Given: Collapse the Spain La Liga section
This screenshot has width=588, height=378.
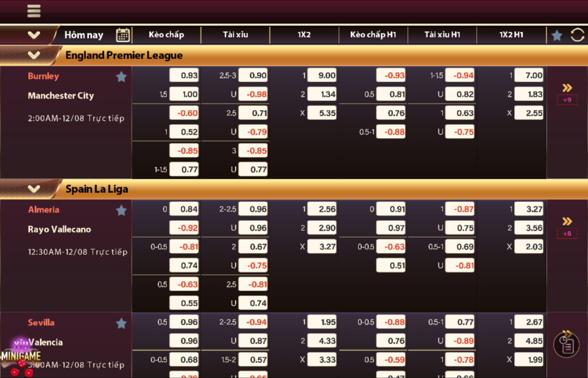Looking at the screenshot, I should pyautogui.click(x=34, y=189).
